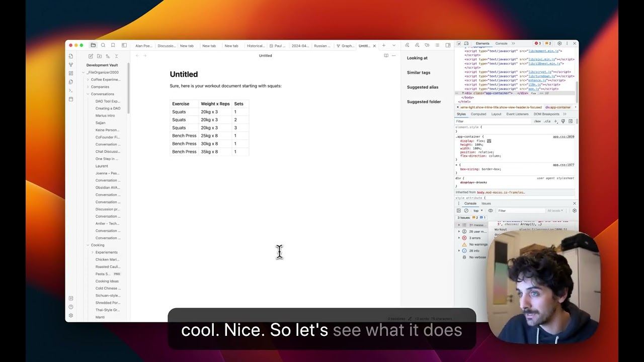Click the clear console icon
Viewport: 644px width, 362px height.
466,211
